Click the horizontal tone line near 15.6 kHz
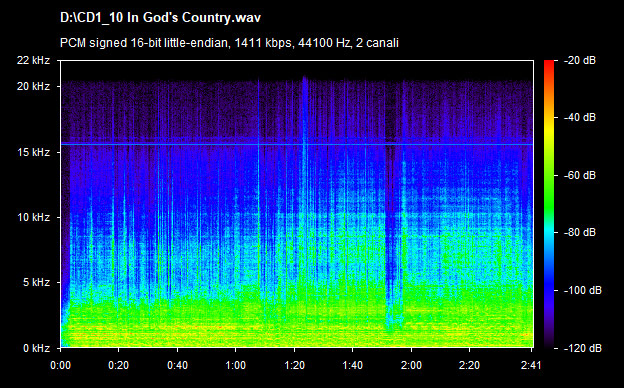Screen dimensions: 624x388 [x=297, y=144]
